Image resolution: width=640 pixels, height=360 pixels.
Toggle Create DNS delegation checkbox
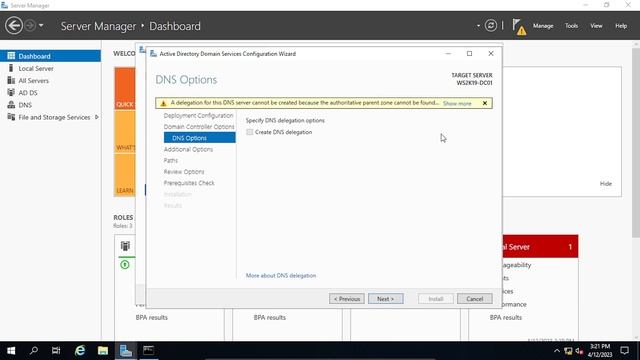pos(249,132)
